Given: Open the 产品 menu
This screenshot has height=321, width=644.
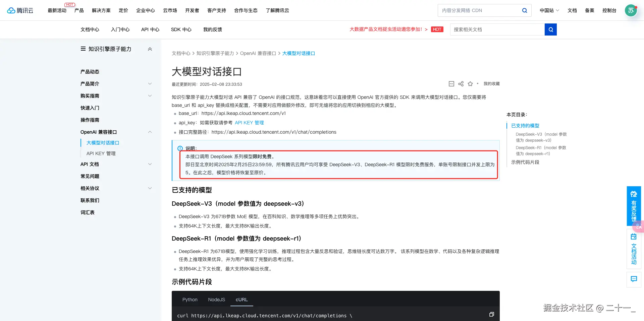Looking at the screenshot, I should point(79,10).
